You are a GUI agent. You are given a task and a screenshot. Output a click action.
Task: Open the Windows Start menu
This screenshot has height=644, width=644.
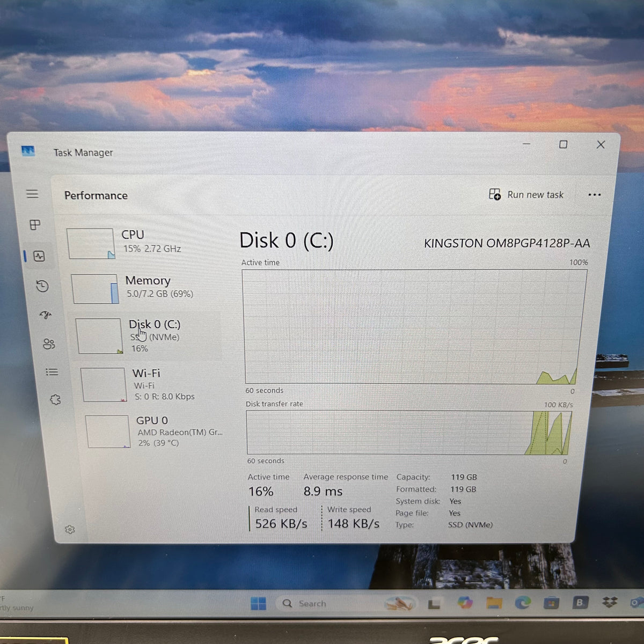coord(258,603)
